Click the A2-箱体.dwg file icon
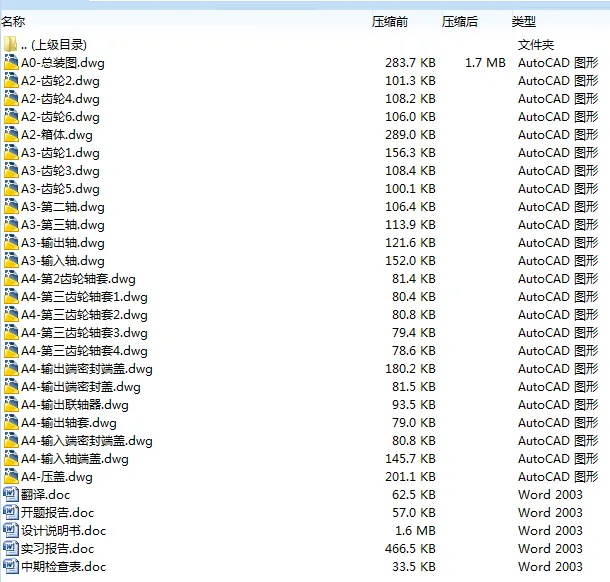The image size is (610, 582). [11, 135]
